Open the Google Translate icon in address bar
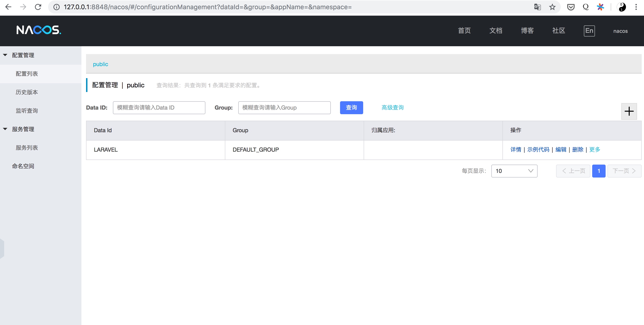 click(537, 7)
